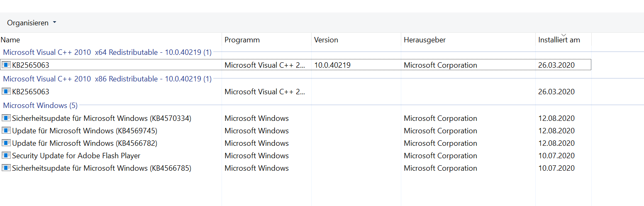Click the KB2565063 icon under x64 Redistributable
644x206 pixels.
[6, 65]
